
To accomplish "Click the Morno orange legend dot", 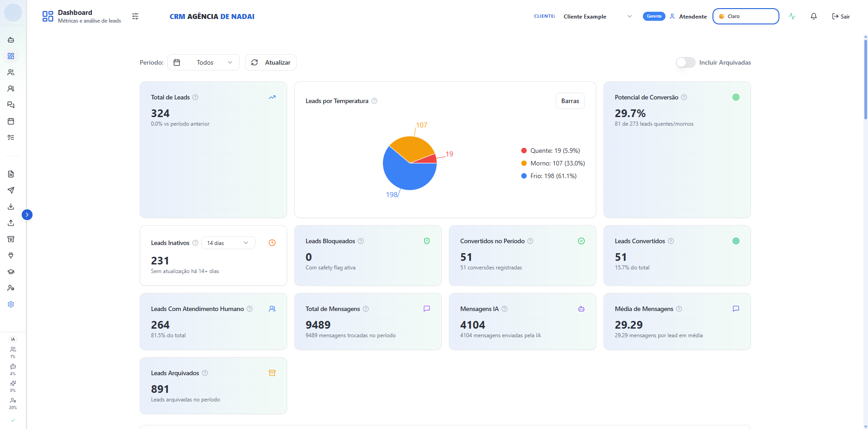I will tap(524, 163).
